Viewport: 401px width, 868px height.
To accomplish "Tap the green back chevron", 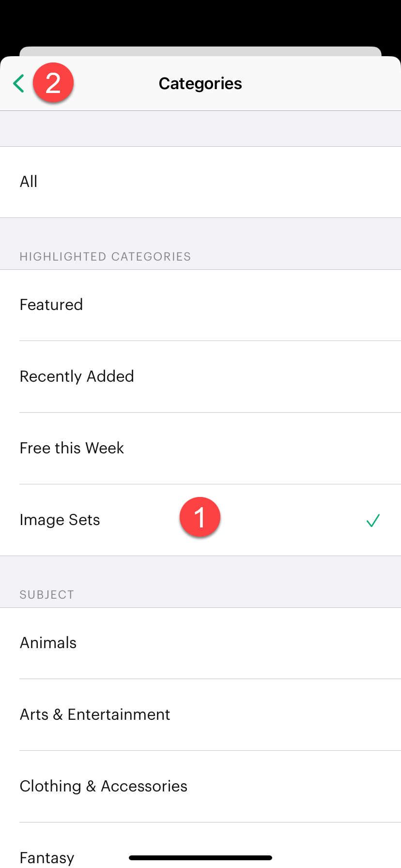I will (x=19, y=83).
